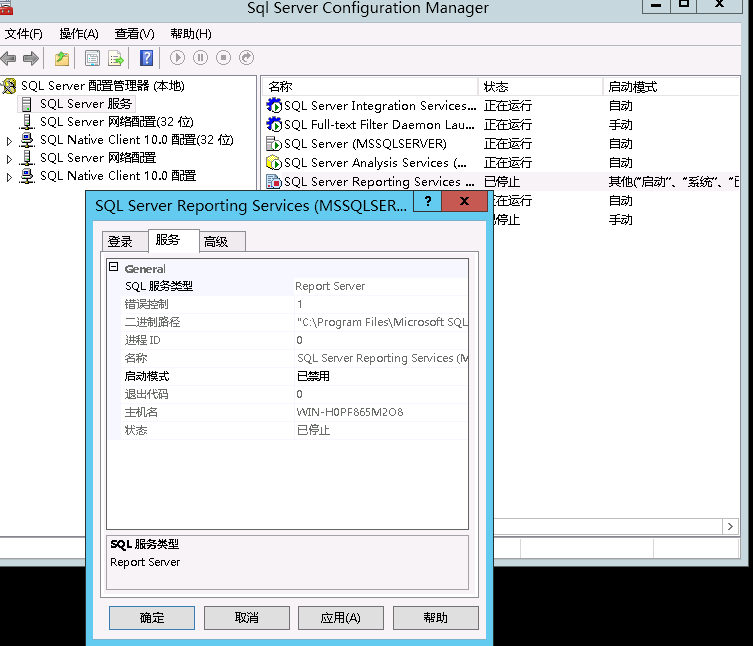Click the SQL Full-text Filter Daemon icon
Screen dimensions: 753x646
tap(274, 125)
